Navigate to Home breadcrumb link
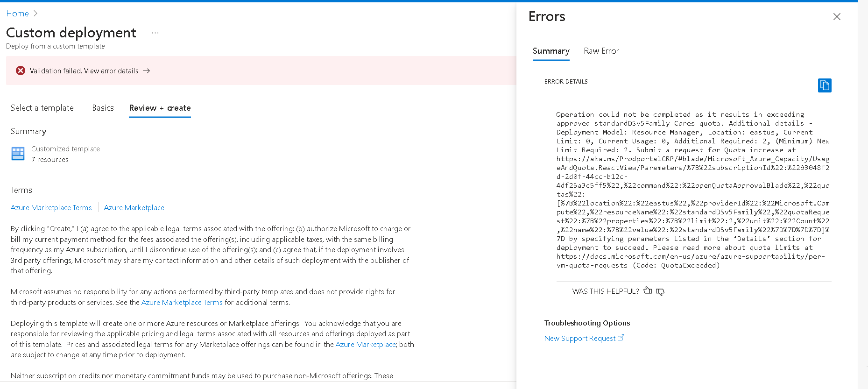The image size is (868, 389). coord(18,14)
